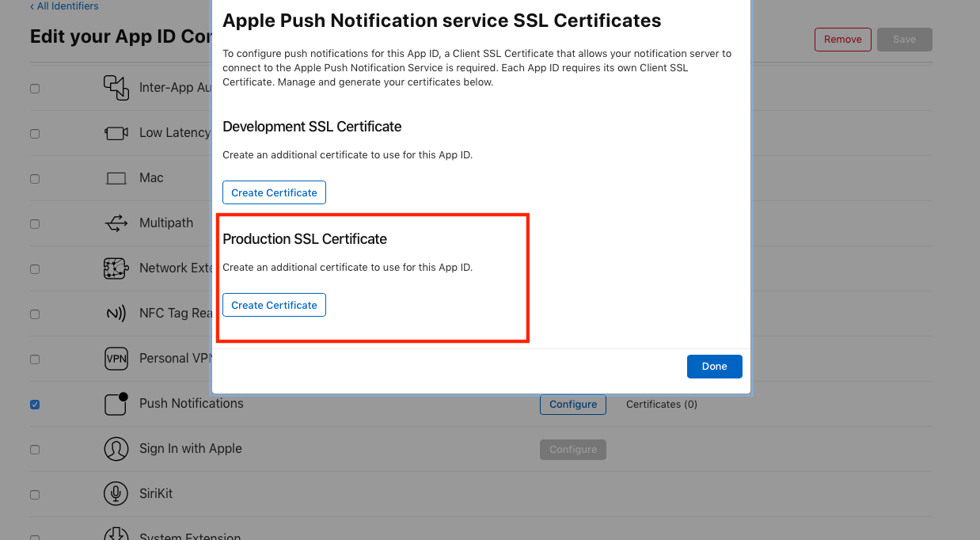The height and width of the screenshot is (540, 980).
Task: Go back to All Identifiers
Action: pos(64,6)
